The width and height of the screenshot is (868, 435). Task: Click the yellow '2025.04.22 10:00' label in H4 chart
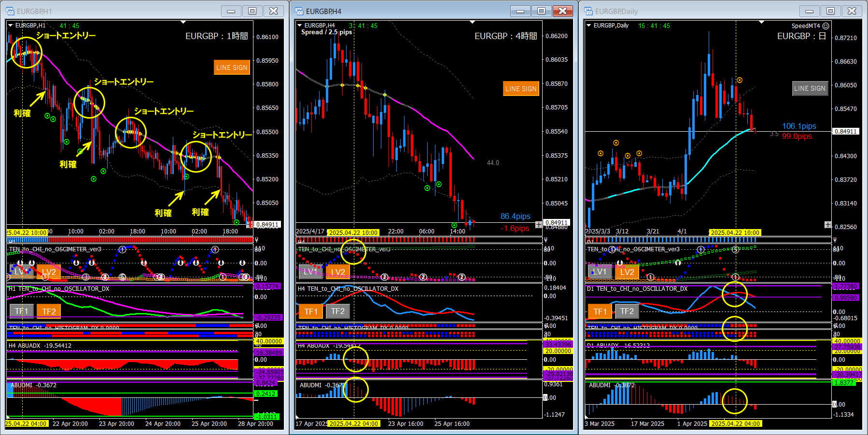[x=353, y=233]
